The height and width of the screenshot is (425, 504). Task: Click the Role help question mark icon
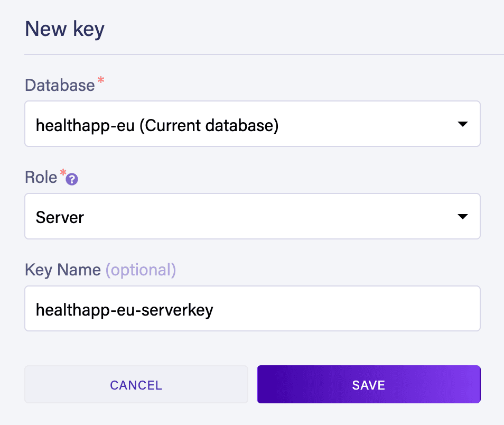(x=72, y=180)
